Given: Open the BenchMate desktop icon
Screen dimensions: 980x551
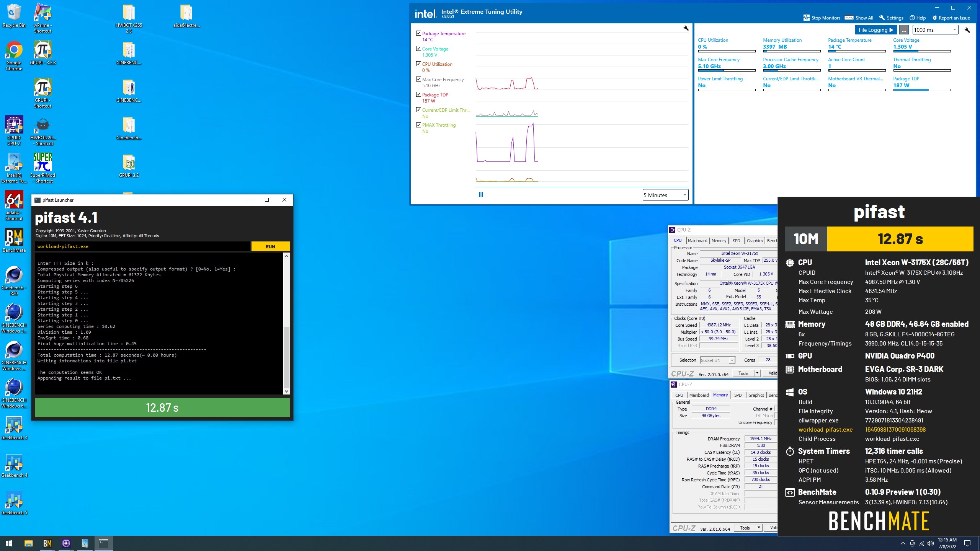Looking at the screenshot, I should [14, 240].
